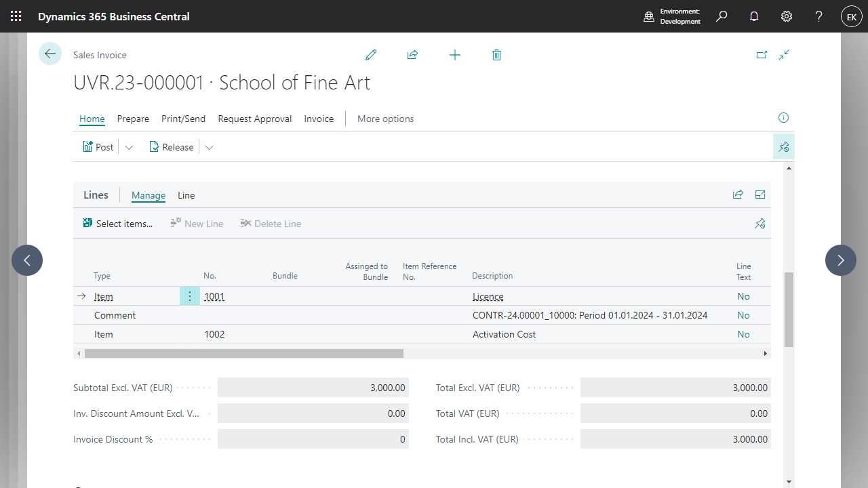Image resolution: width=868 pixels, height=488 pixels.
Task: Click the lines horizontal scrollbar
Action: pos(244,353)
